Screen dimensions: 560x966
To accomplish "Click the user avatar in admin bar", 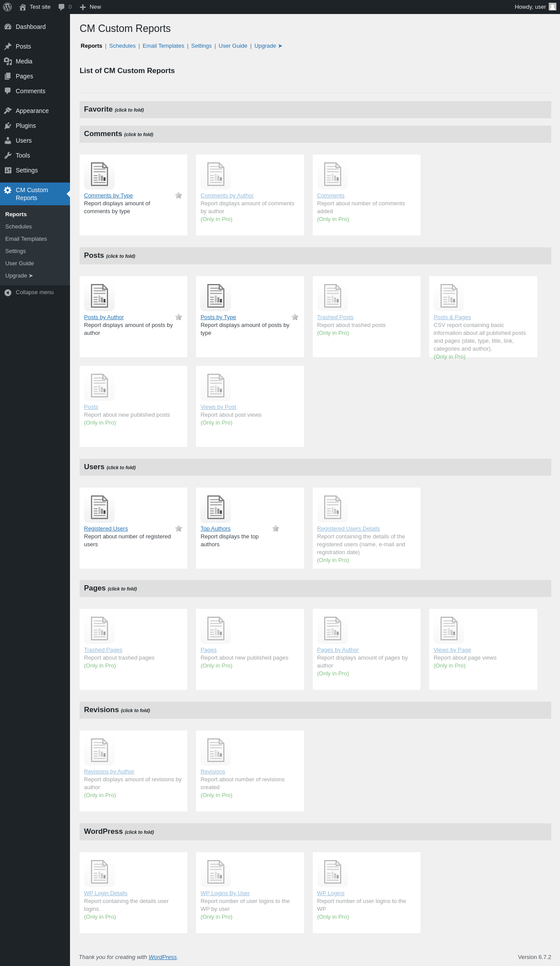I will (553, 7).
